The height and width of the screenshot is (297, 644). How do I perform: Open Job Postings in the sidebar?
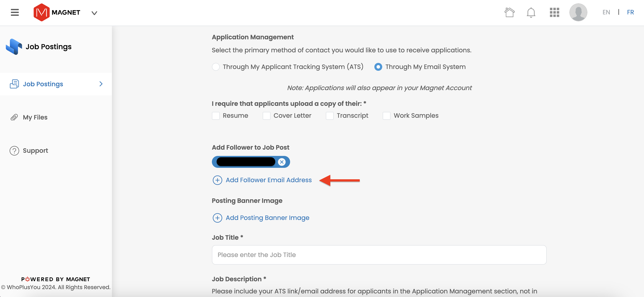[56, 84]
